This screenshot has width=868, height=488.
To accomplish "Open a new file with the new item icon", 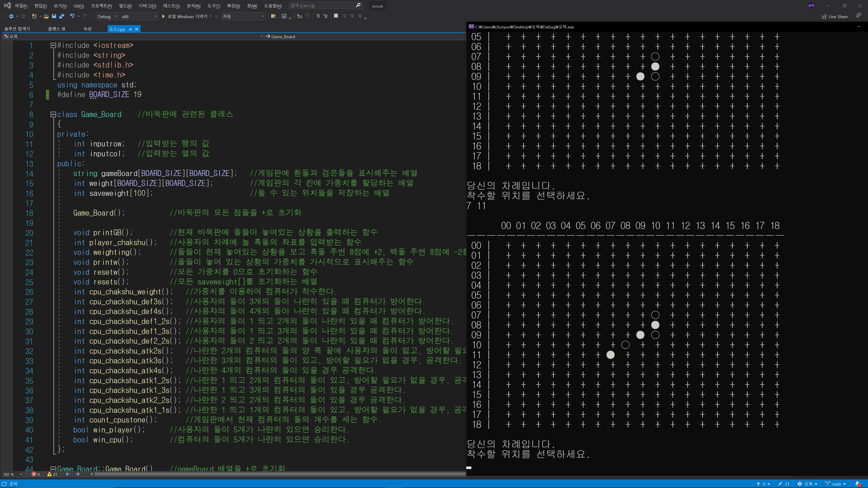I will (34, 16).
